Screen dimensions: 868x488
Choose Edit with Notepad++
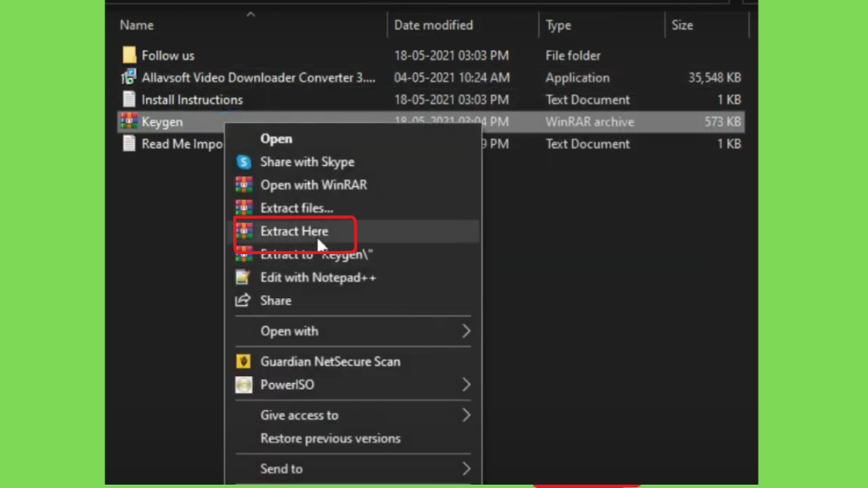[x=319, y=278]
